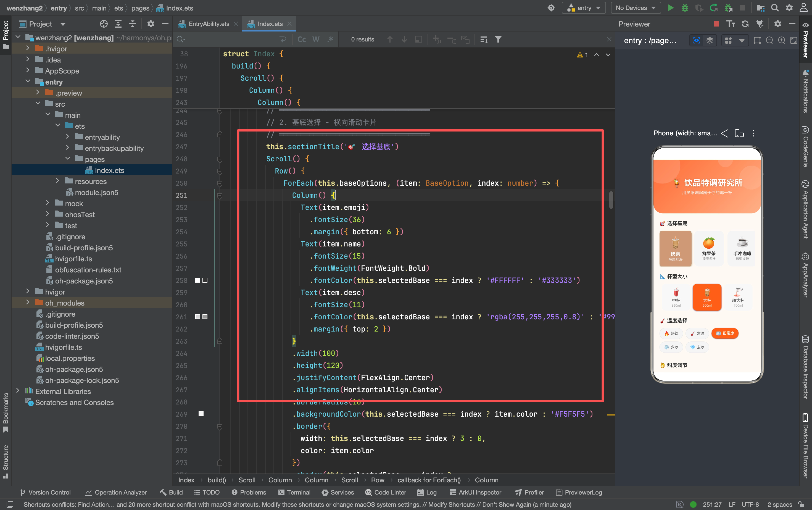Click white color swatch on line 258 gutter

pyautogui.click(x=197, y=280)
